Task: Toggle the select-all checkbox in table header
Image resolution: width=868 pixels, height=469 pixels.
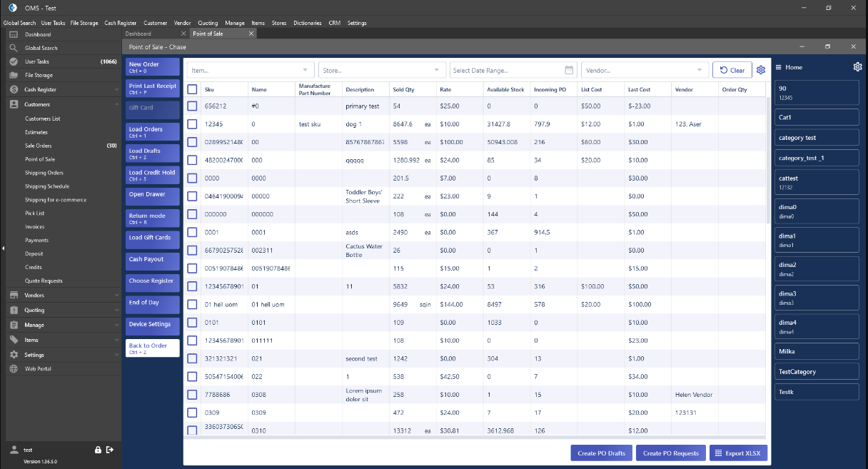Action: tap(192, 89)
